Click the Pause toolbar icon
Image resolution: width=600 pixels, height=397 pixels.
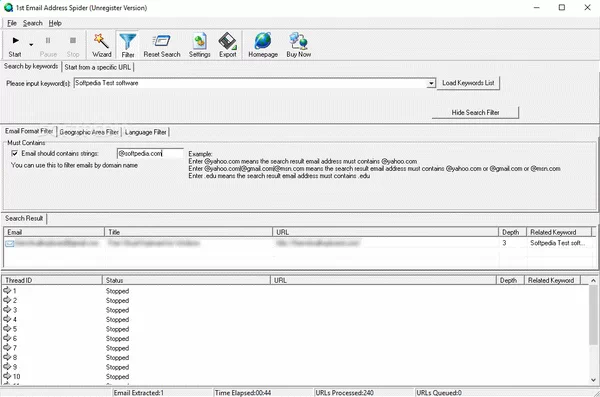48,45
